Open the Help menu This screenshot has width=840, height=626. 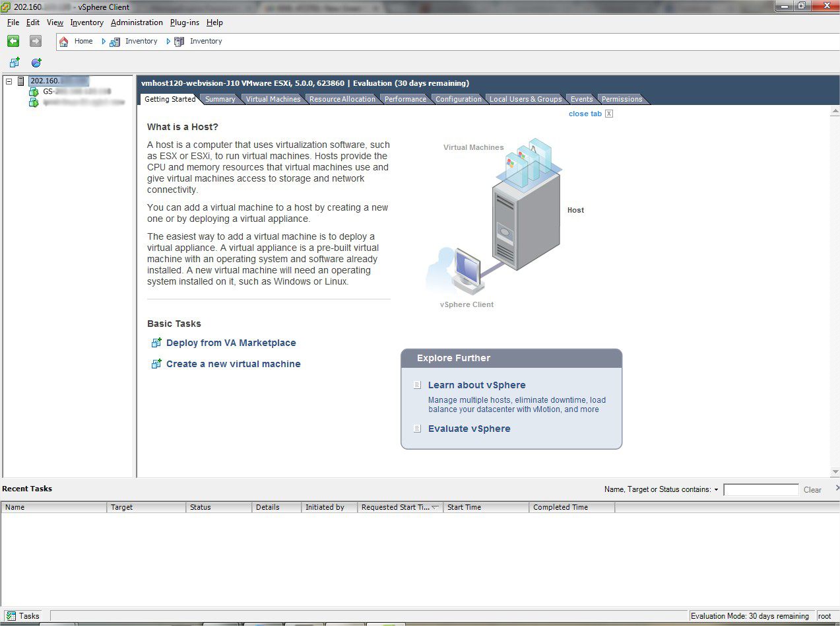(214, 22)
